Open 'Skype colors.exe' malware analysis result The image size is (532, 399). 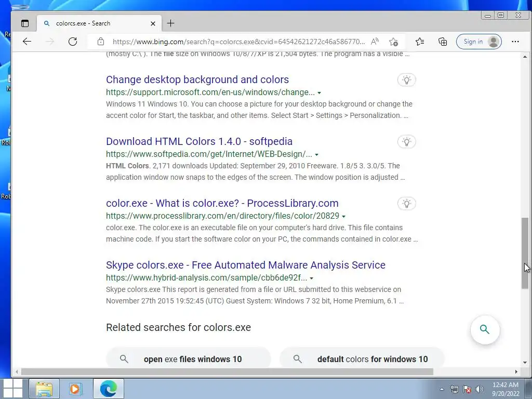(x=246, y=264)
